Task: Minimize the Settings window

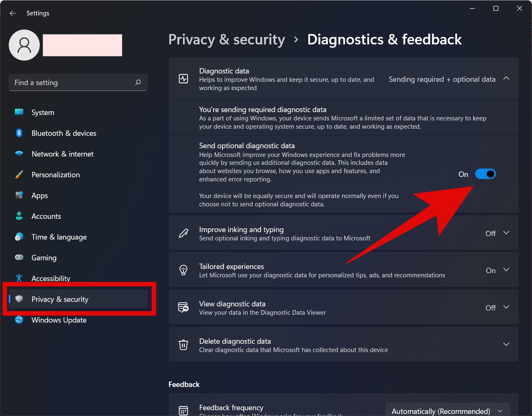Action: click(x=472, y=8)
